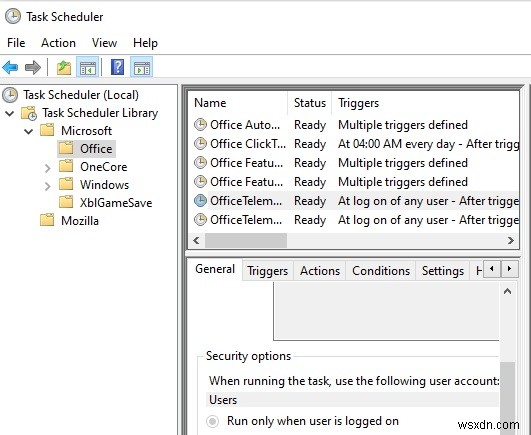Click the Up One Level folder icon
Viewport: 531px width, 435px height.
(64, 67)
